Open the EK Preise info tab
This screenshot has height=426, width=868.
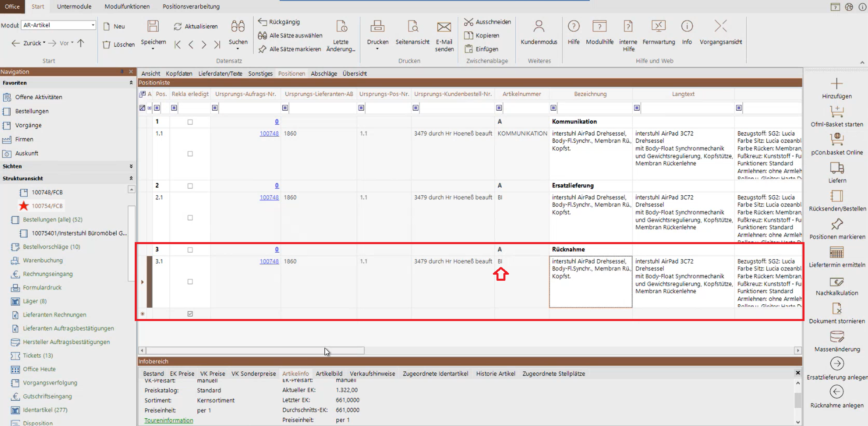tap(182, 374)
